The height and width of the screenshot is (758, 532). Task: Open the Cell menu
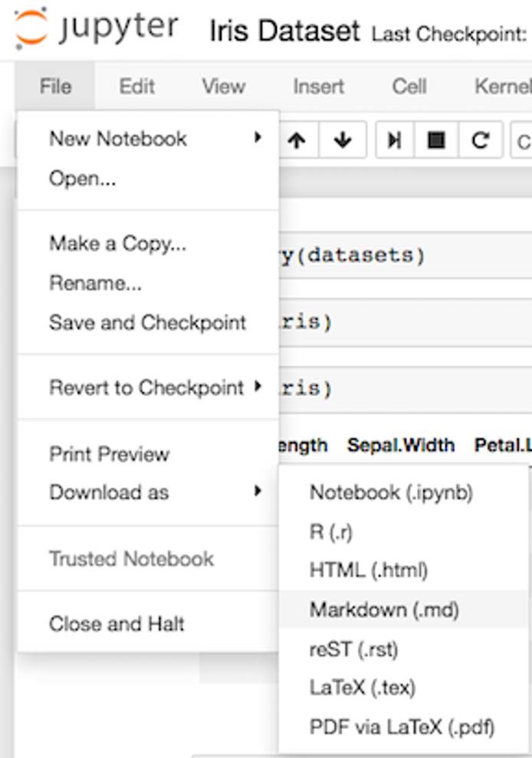point(409,87)
